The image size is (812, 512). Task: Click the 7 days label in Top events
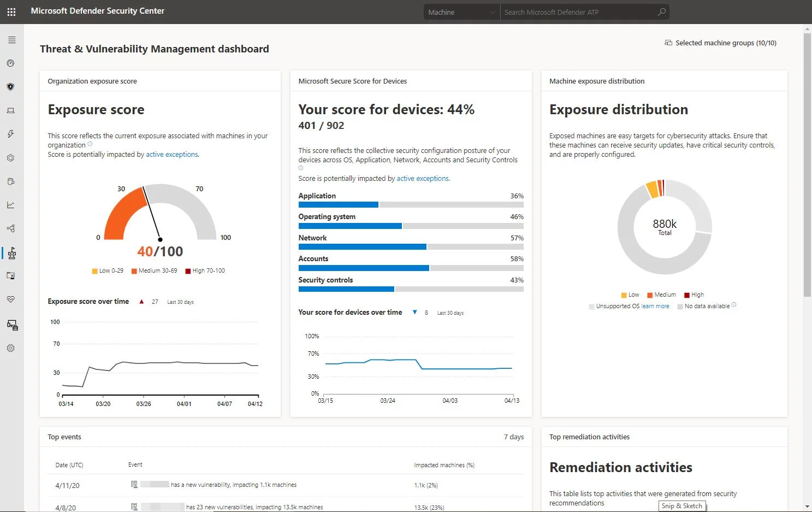coord(514,437)
